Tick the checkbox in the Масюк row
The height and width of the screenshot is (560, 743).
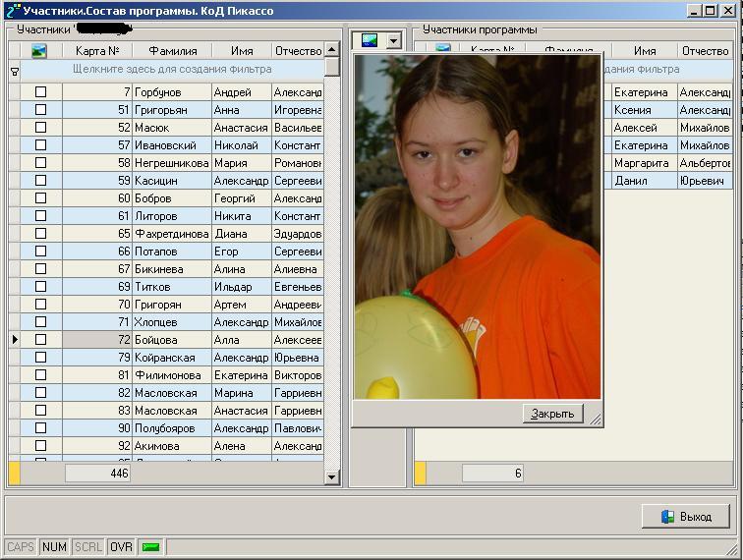(40, 127)
